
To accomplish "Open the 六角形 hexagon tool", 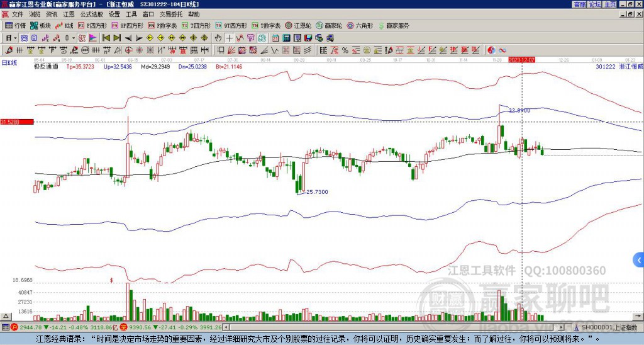I will [x=360, y=25].
